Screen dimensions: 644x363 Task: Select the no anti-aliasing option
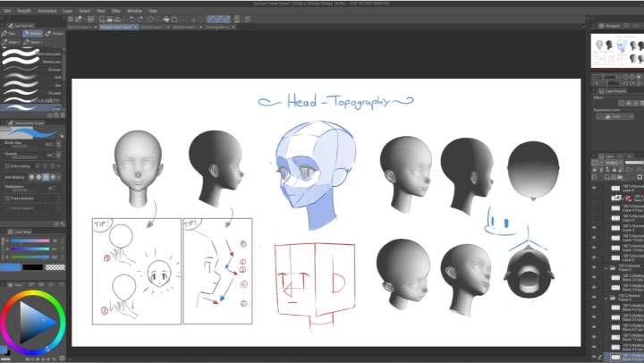(31, 177)
